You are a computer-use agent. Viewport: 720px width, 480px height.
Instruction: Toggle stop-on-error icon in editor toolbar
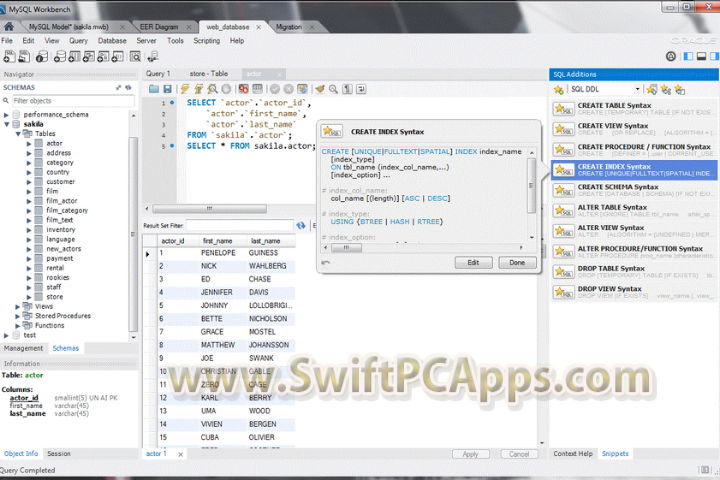pyautogui.click(x=243, y=89)
